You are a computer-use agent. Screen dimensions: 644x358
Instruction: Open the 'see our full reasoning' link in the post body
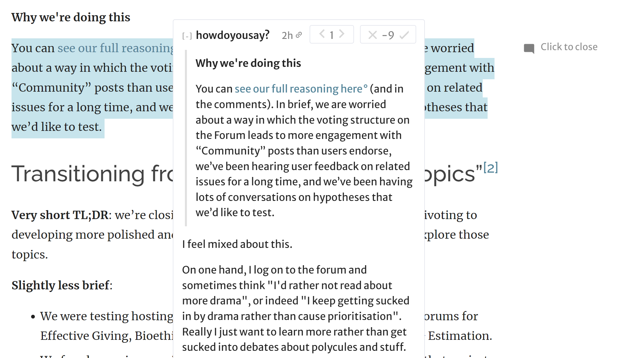point(115,48)
